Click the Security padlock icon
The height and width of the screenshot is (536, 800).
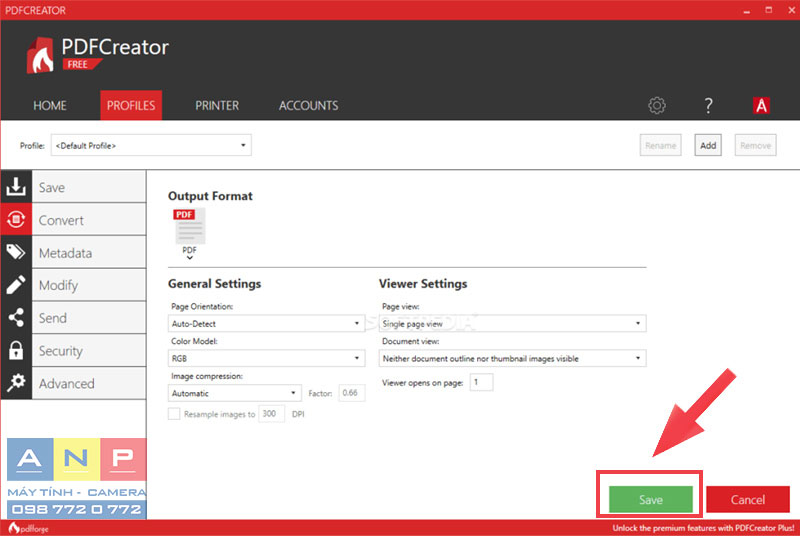[x=16, y=350]
